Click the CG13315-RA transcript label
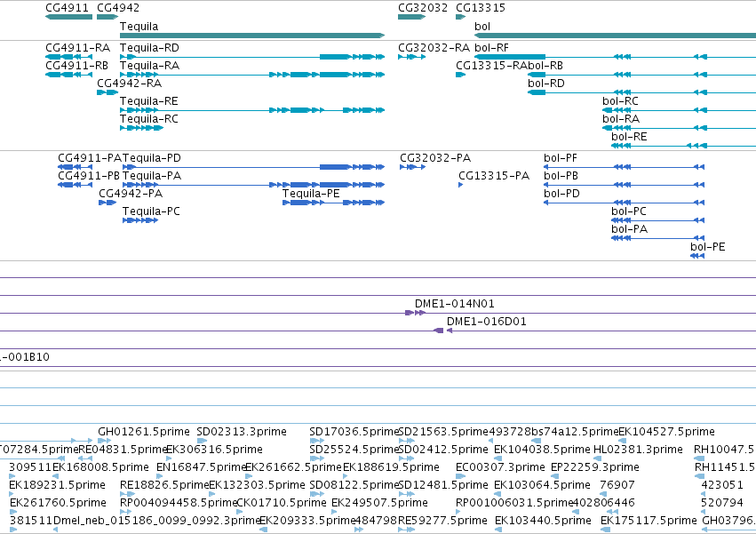This screenshot has width=756, height=534. (x=492, y=66)
